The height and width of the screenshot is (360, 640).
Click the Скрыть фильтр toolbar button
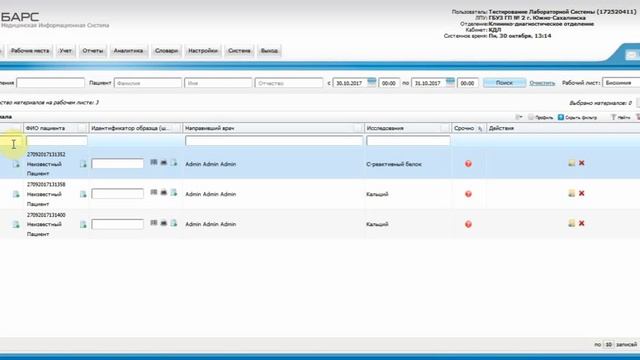coord(578,117)
